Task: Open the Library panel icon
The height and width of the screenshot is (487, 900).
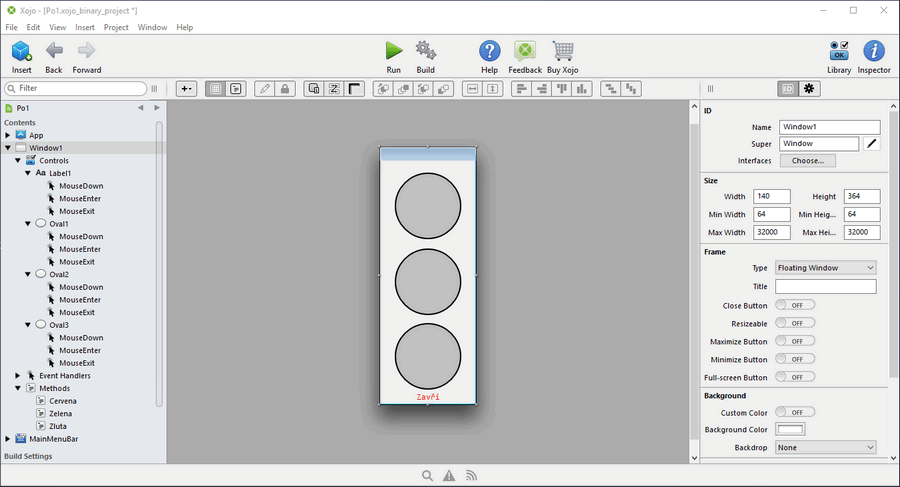Action: coord(839,51)
